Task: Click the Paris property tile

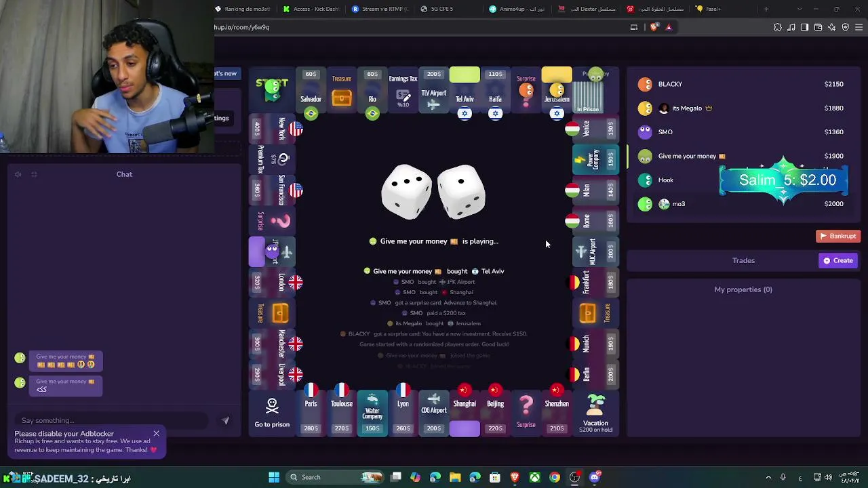Action: pos(311,413)
